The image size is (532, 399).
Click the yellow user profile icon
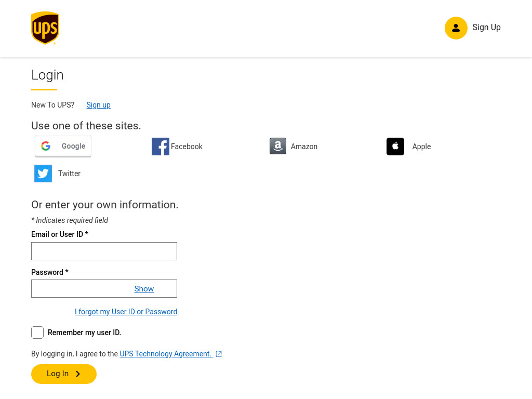(456, 28)
